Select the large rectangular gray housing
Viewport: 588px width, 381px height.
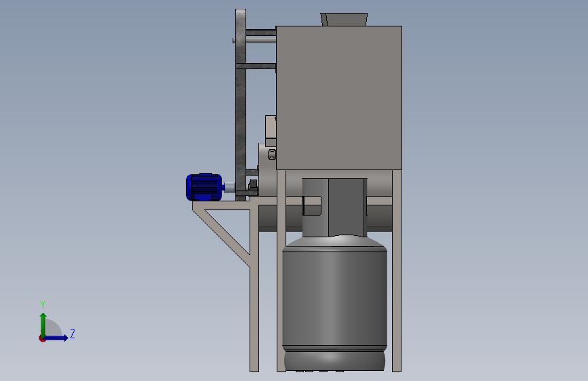click(339, 98)
